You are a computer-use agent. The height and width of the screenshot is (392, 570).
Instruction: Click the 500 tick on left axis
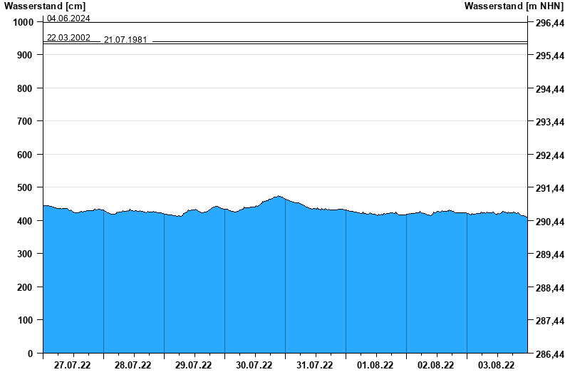[x=25, y=187]
